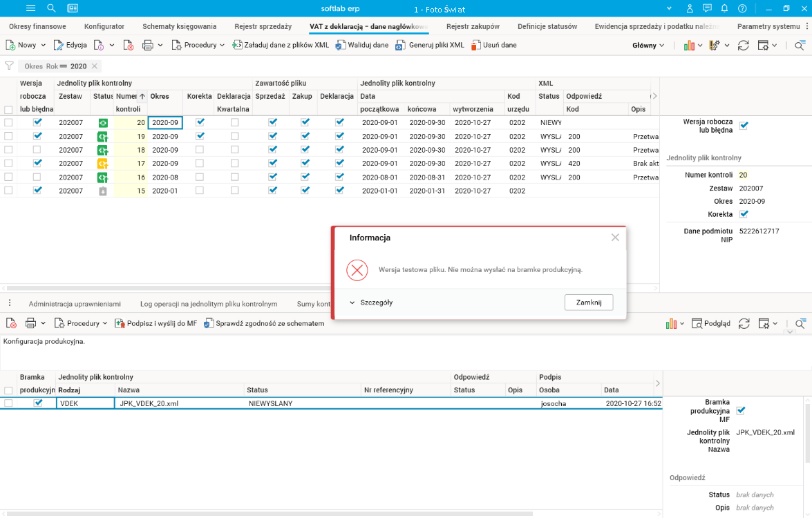Click the search icon at upper toolbar right
Screen dimensions: 812x518
(x=800, y=46)
